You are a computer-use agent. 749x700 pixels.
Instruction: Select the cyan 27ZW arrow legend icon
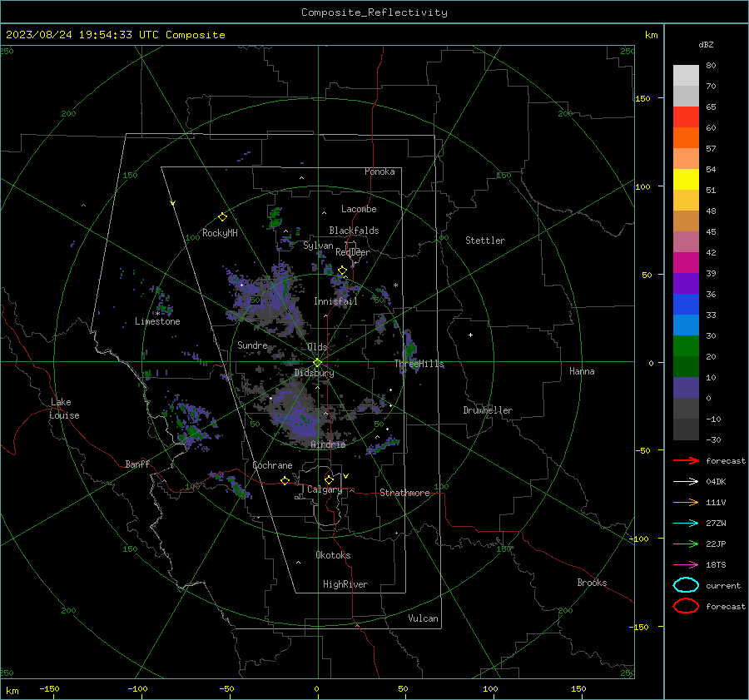pos(686,524)
